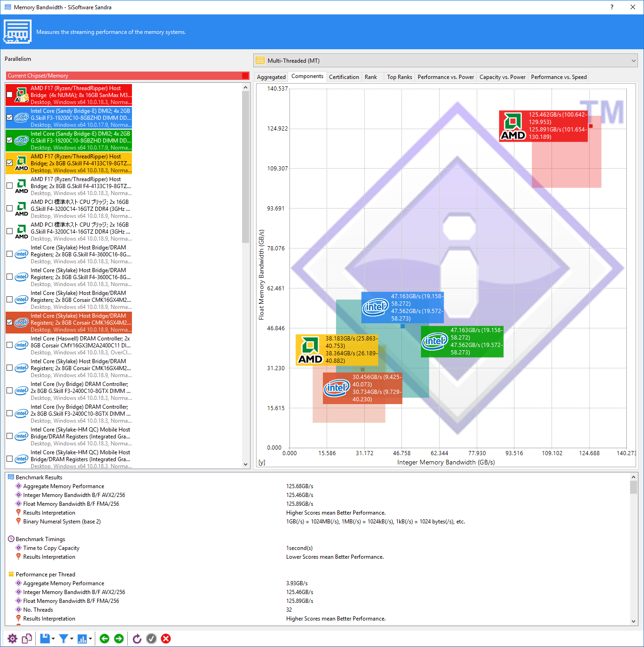Viewport: 644px width, 647px height.
Task: Click the orange Intel logo on chart
Action: click(x=337, y=388)
